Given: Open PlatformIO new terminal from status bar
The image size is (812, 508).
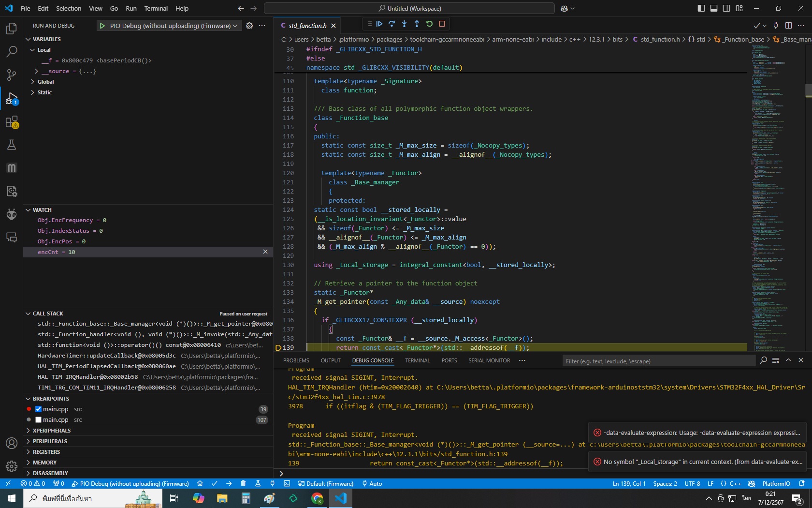Looking at the screenshot, I should [287, 483].
